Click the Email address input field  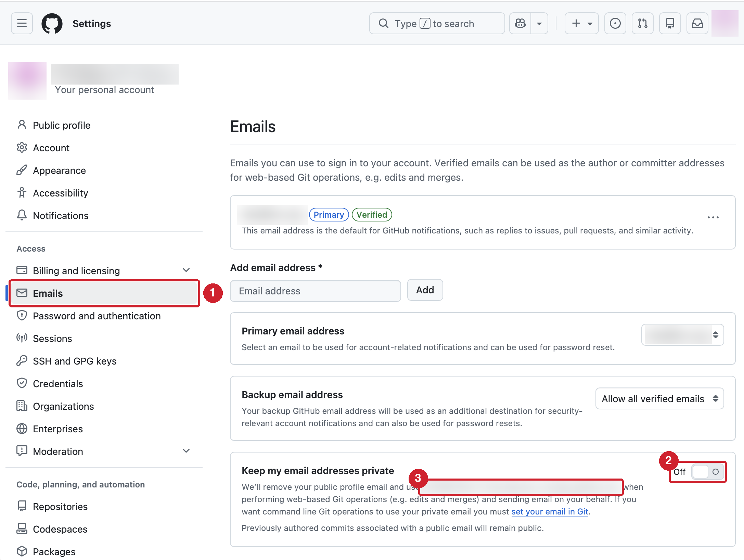pyautogui.click(x=316, y=291)
